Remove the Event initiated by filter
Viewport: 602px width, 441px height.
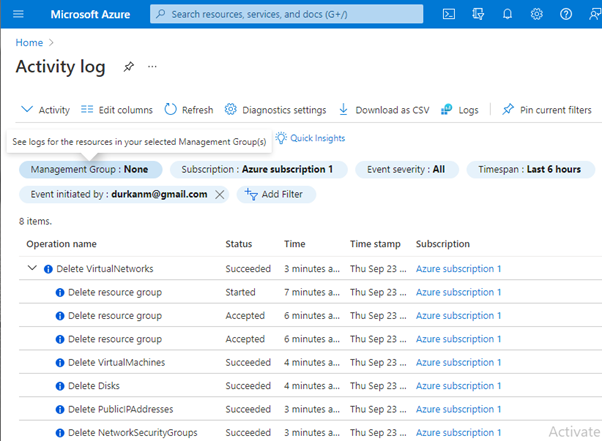point(220,194)
